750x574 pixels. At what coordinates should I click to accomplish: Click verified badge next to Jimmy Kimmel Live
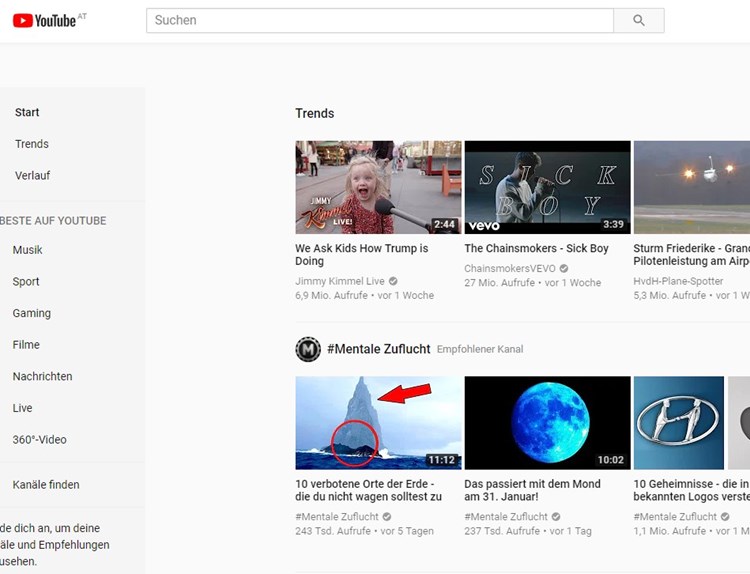tap(393, 281)
